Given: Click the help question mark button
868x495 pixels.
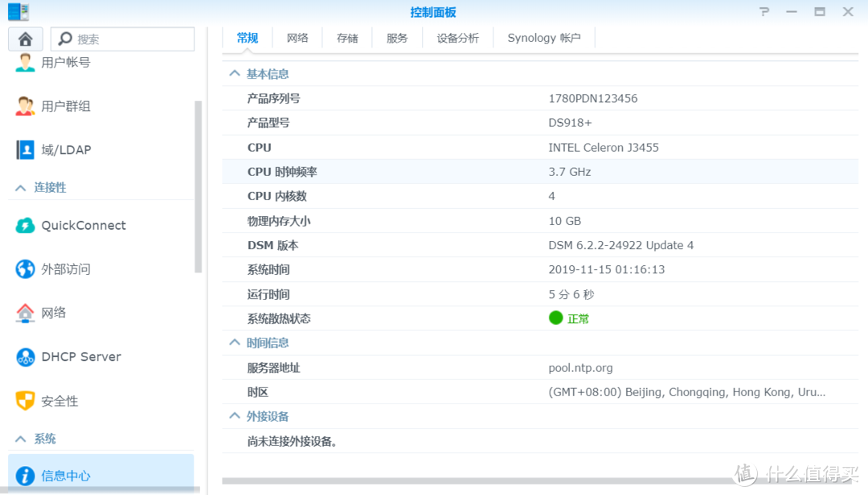Looking at the screenshot, I should point(764,11).
